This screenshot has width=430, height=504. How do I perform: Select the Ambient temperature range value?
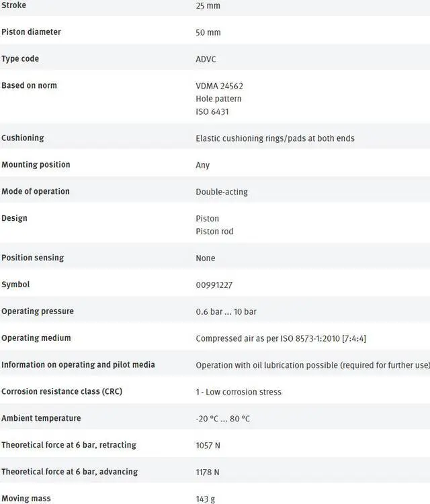[222, 419]
